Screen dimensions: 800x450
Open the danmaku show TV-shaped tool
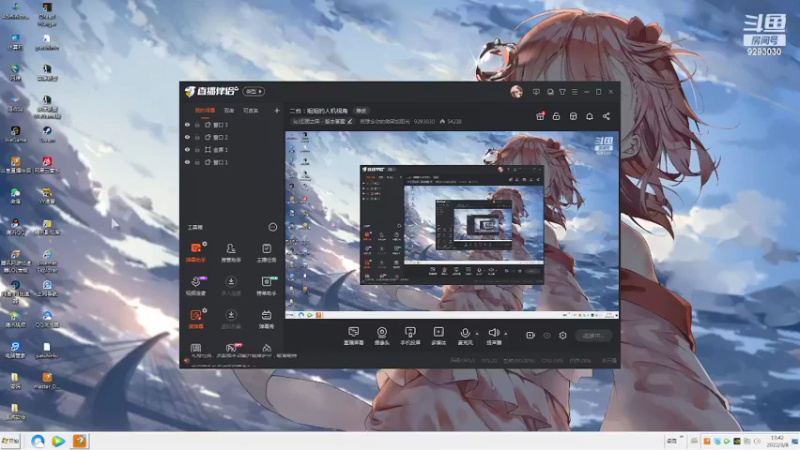tap(266, 318)
